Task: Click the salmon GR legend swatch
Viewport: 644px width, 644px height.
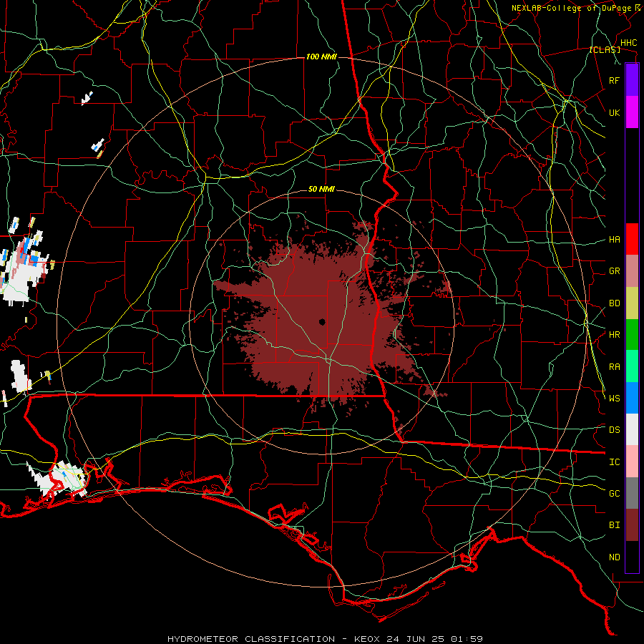Action: 632,271
